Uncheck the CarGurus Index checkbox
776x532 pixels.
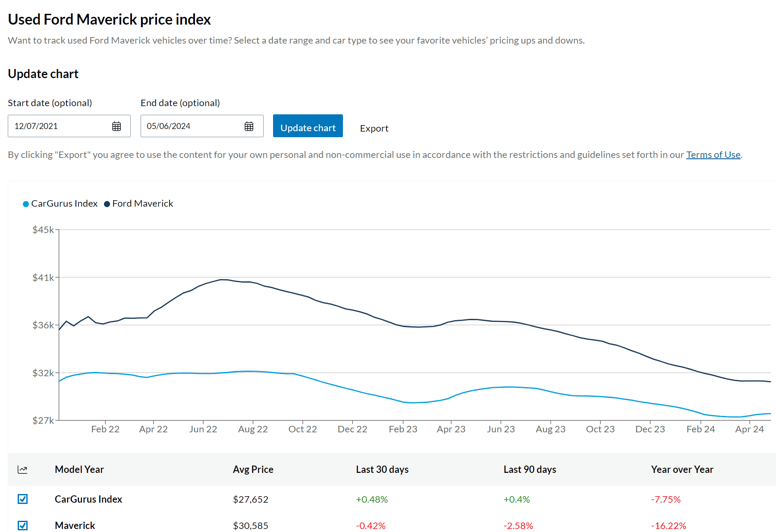click(x=23, y=499)
